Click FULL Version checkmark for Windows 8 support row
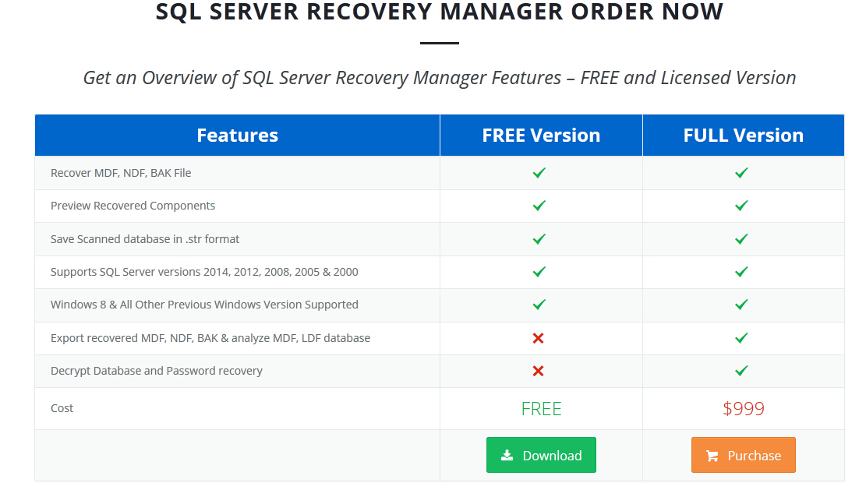The height and width of the screenshot is (504, 859). click(741, 305)
